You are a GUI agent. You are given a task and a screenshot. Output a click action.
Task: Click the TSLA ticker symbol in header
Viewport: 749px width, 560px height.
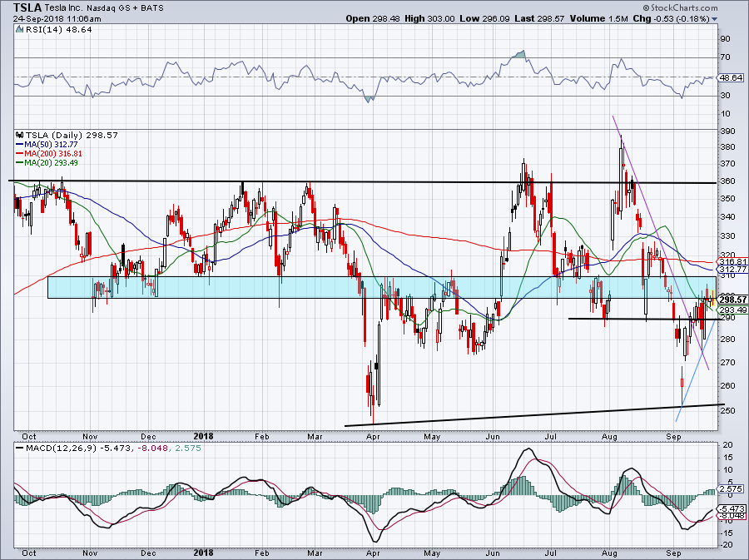(x=27, y=7)
